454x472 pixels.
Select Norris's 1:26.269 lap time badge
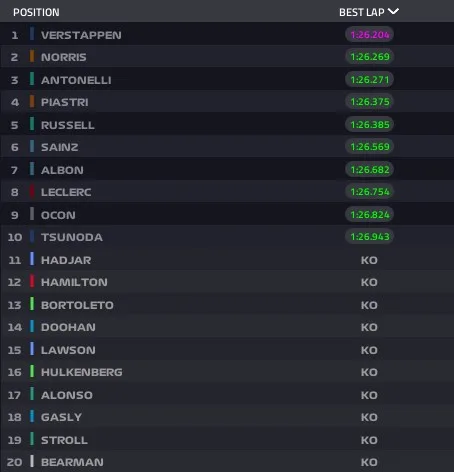370,57
